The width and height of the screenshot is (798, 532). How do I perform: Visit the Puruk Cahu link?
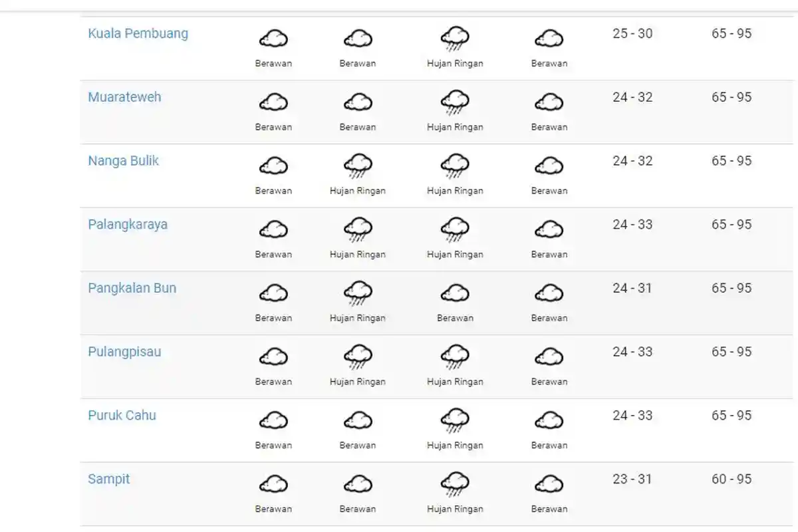click(122, 416)
